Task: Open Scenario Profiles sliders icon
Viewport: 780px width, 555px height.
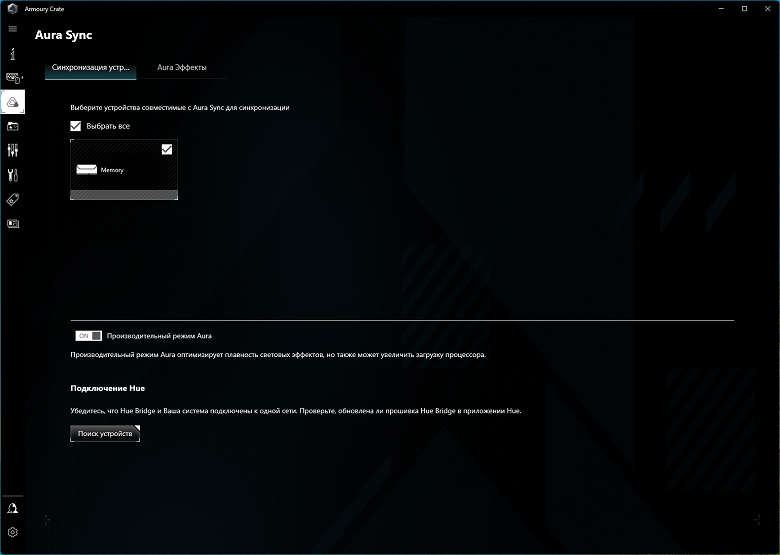Action: 13,150
